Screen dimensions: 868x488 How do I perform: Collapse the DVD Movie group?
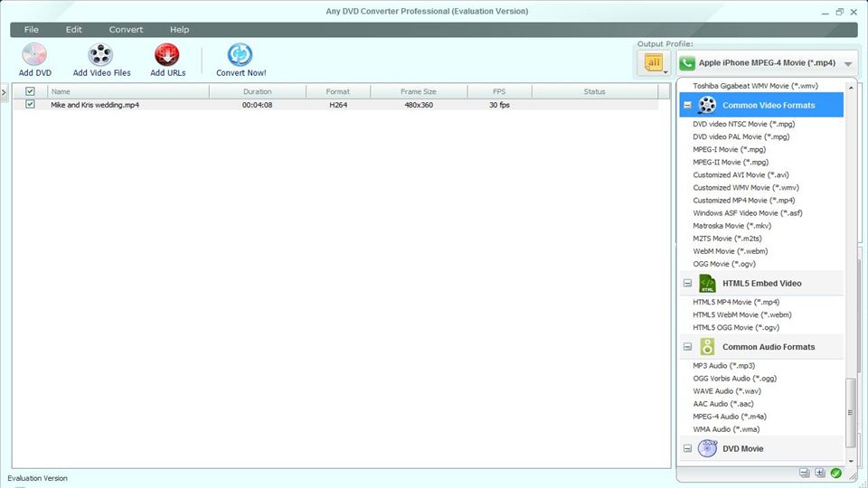pos(687,449)
